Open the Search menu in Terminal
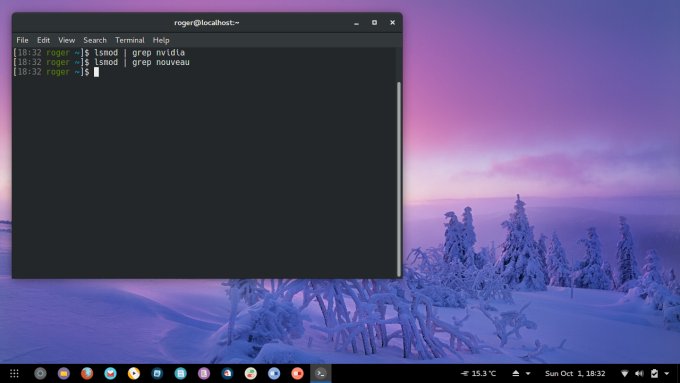 point(95,40)
